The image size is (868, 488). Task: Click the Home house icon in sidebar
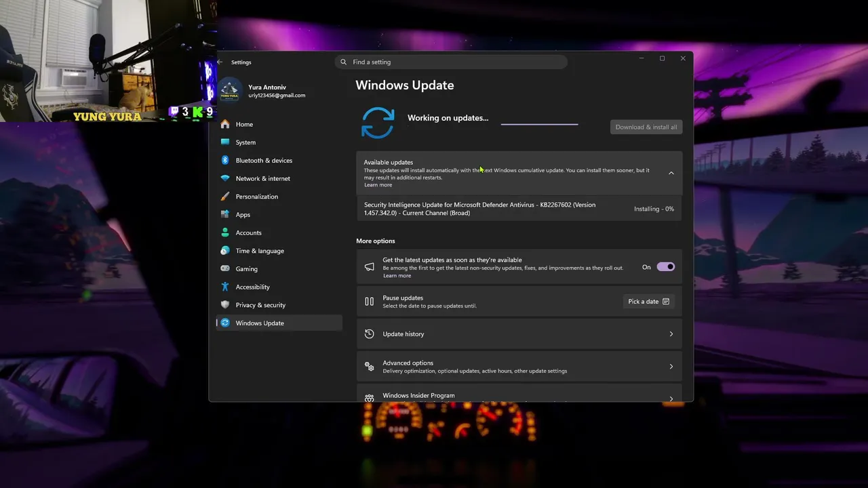click(x=225, y=124)
